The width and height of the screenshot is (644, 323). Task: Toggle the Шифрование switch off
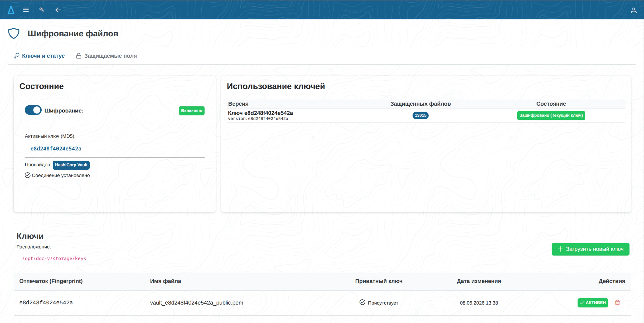[33, 110]
